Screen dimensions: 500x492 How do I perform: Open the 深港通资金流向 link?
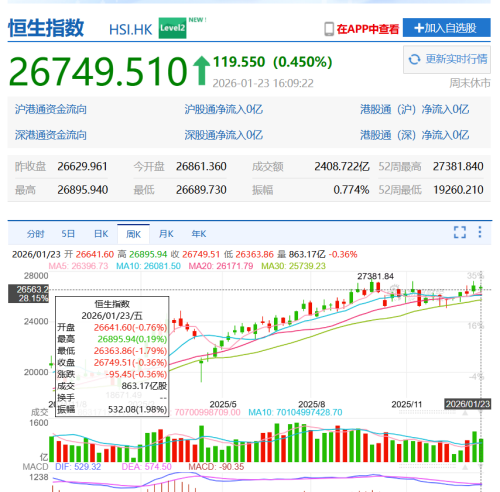point(51,135)
